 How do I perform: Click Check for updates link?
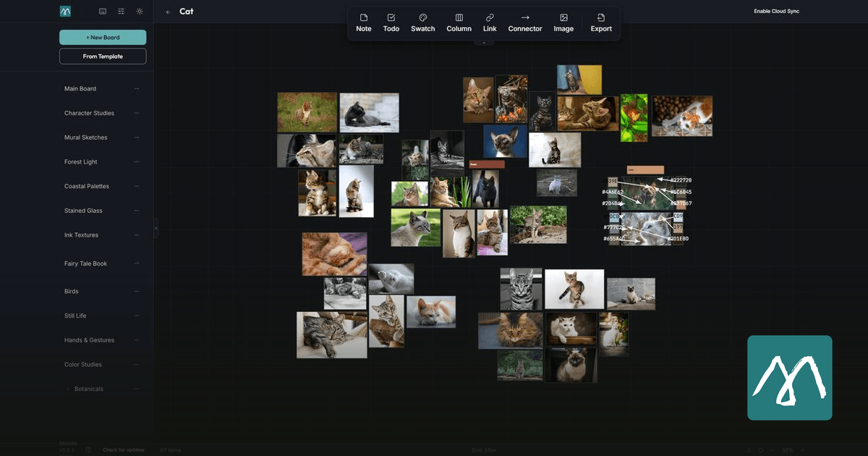pos(123,450)
